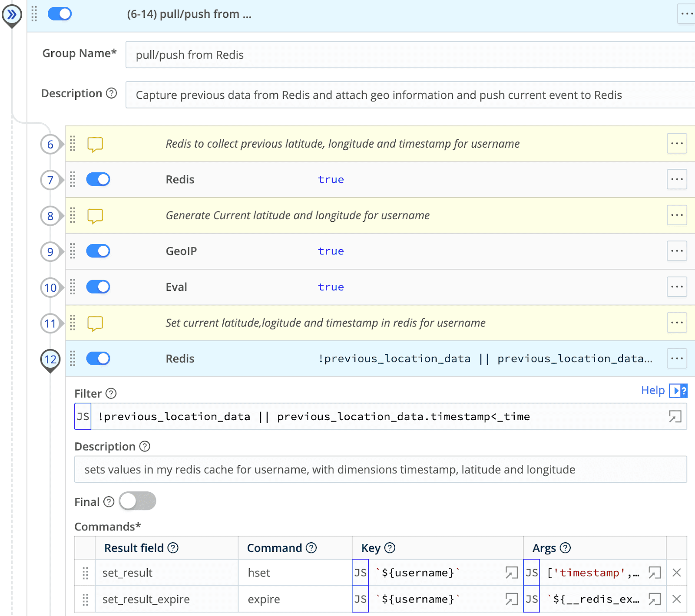Screen dimensions: 695x616
Task: Open the group header options menu
Action: (x=686, y=14)
